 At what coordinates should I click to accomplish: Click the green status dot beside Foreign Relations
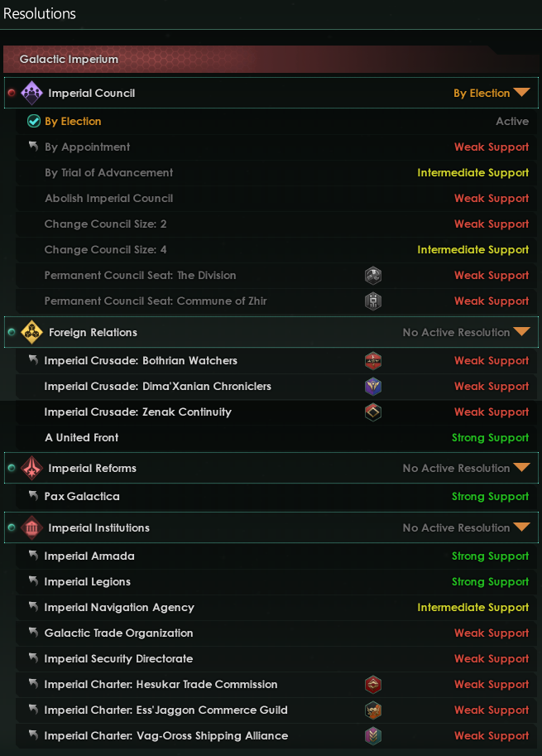click(12, 332)
